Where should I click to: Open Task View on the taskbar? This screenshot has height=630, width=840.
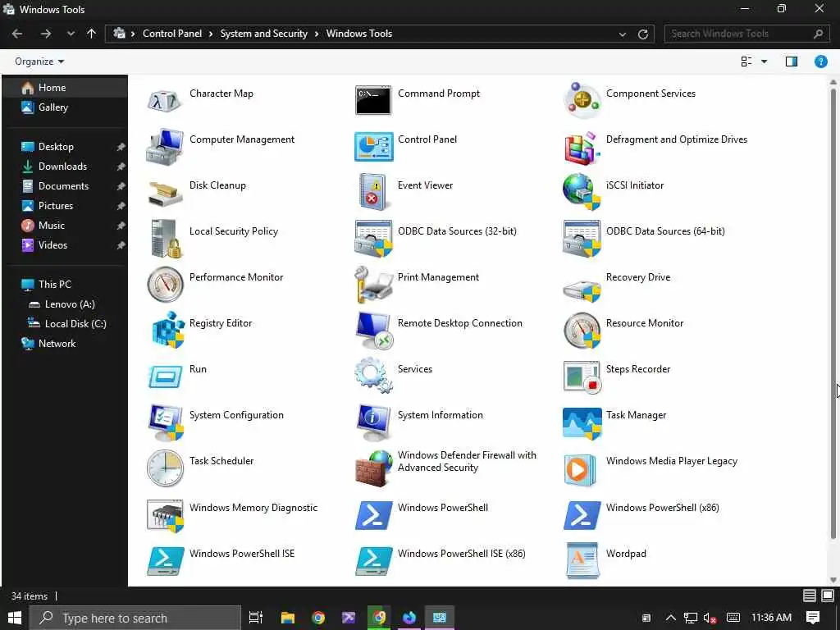coord(256,618)
